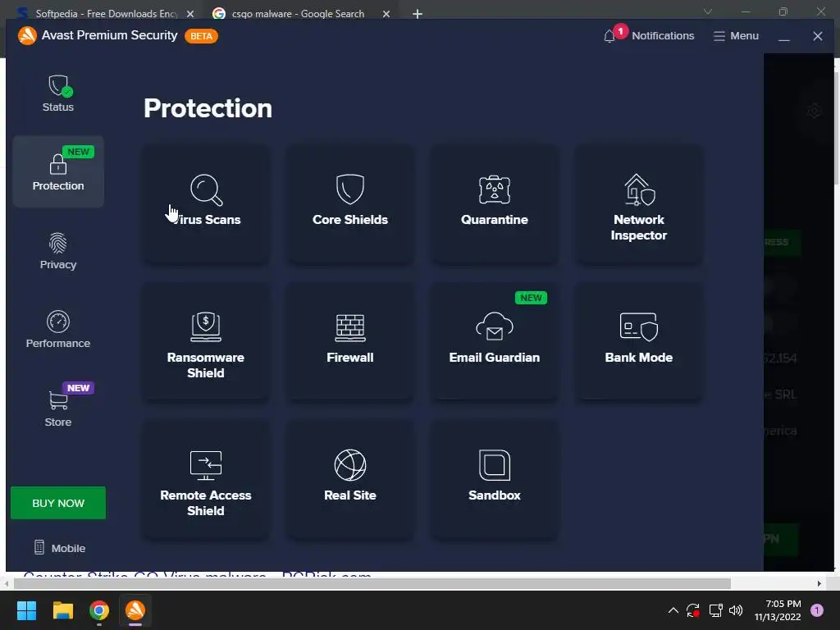Click the network tray icon

point(715,610)
